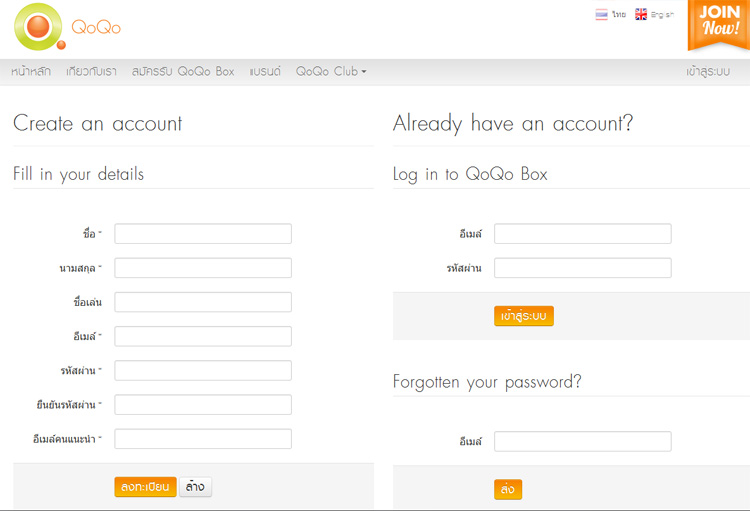Open the สมัครรับ QoQo Box menu item
Viewport: 750px width, 511px height.
point(183,71)
